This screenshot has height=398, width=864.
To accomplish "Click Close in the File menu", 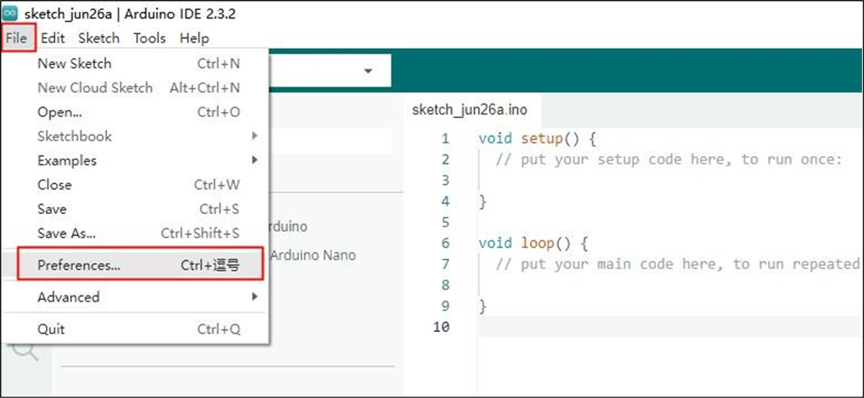I will [x=136, y=185].
